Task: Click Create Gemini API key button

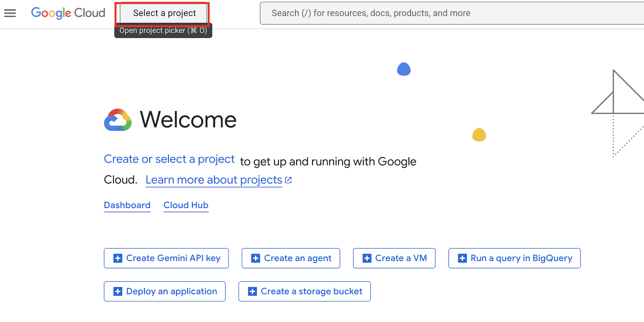Action: click(x=166, y=258)
